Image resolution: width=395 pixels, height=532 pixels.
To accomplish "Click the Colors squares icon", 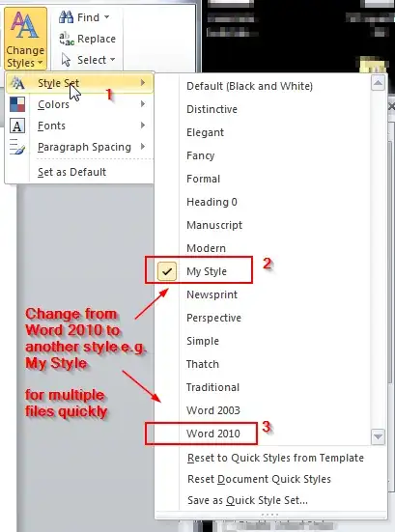I will (x=17, y=104).
